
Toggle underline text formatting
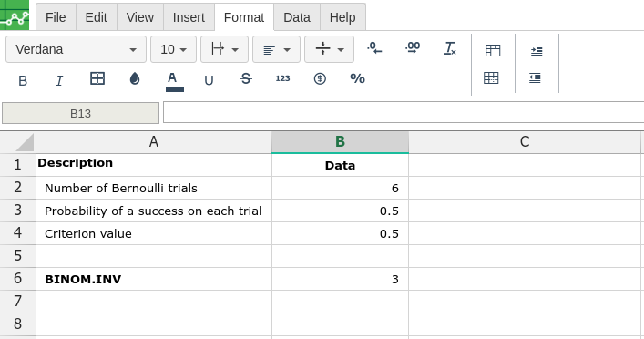pyautogui.click(x=209, y=80)
